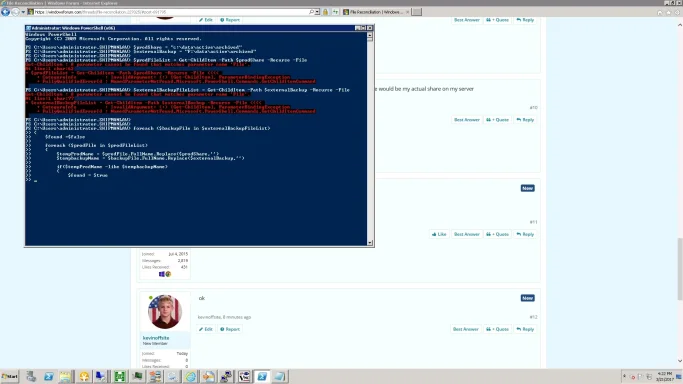The height and width of the screenshot is (384, 683).
Task: Click the VNC viewer taskbar icon
Action: point(244,377)
